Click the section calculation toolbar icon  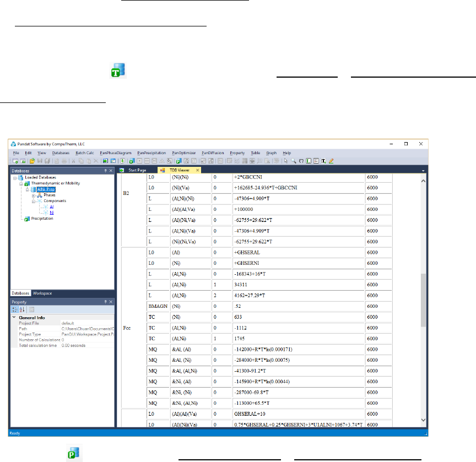(154, 161)
